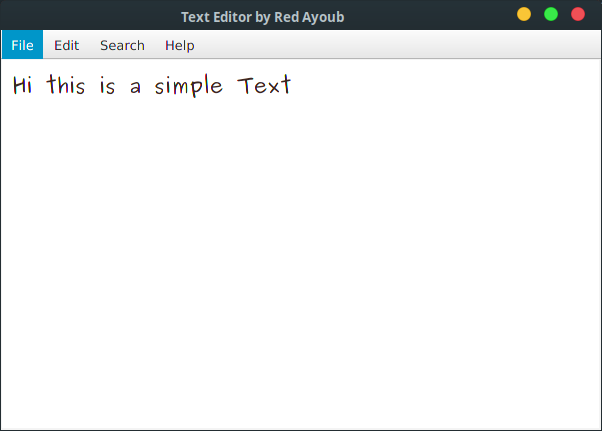This screenshot has width=602, height=431.
Task: Open the File menu
Action: pyautogui.click(x=22, y=45)
